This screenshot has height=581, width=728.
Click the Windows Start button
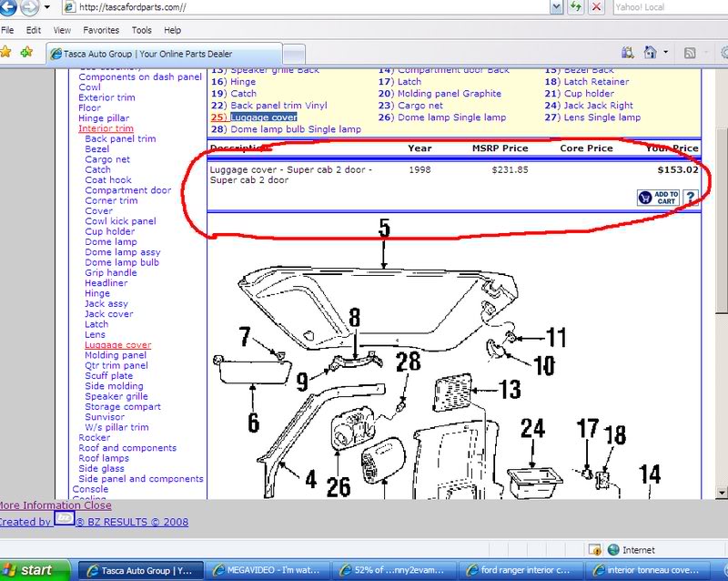35,570
